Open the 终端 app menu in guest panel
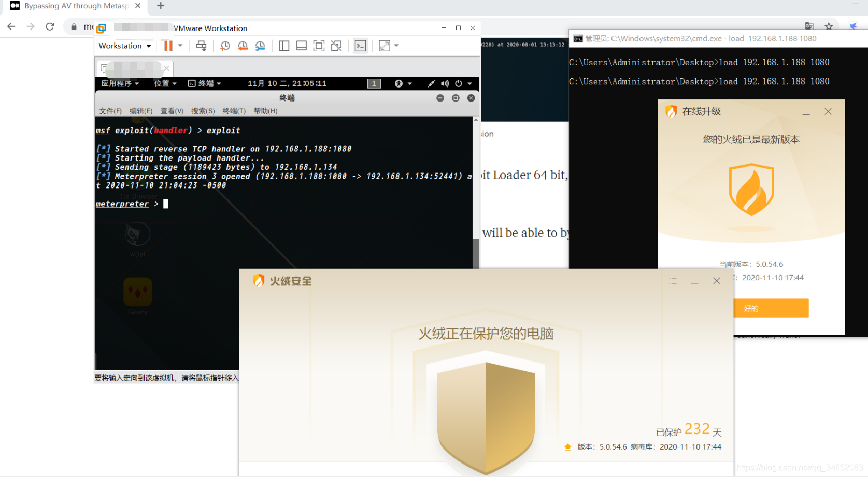 click(205, 83)
